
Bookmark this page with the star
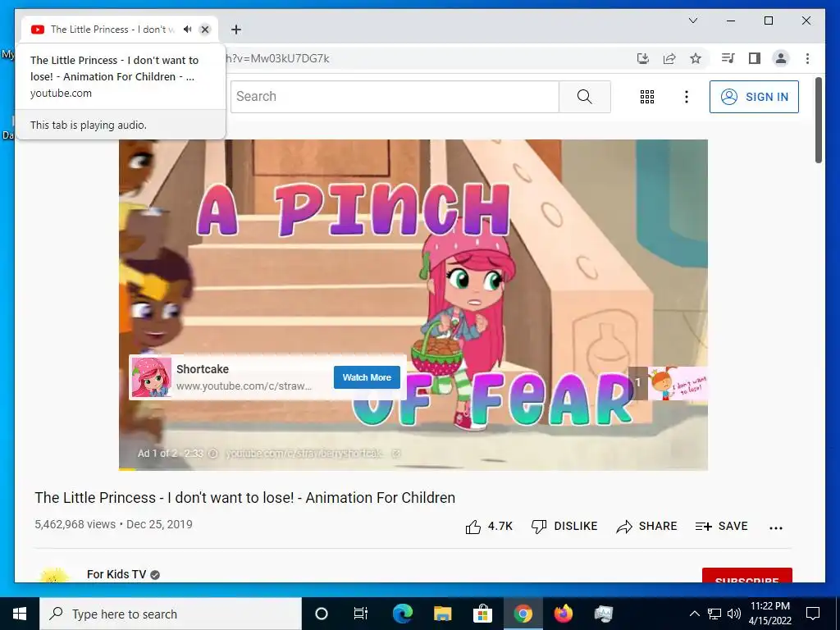(x=696, y=58)
